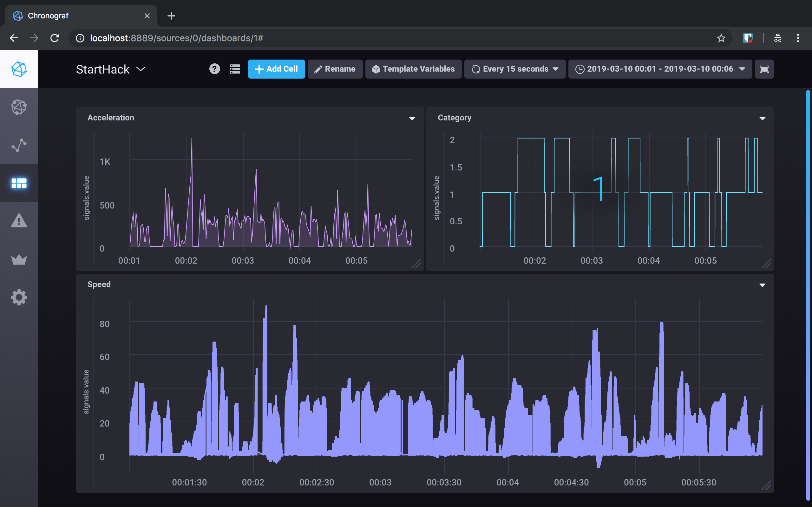The width and height of the screenshot is (812, 507).
Task: Open the Admin crown icon
Action: click(x=19, y=259)
